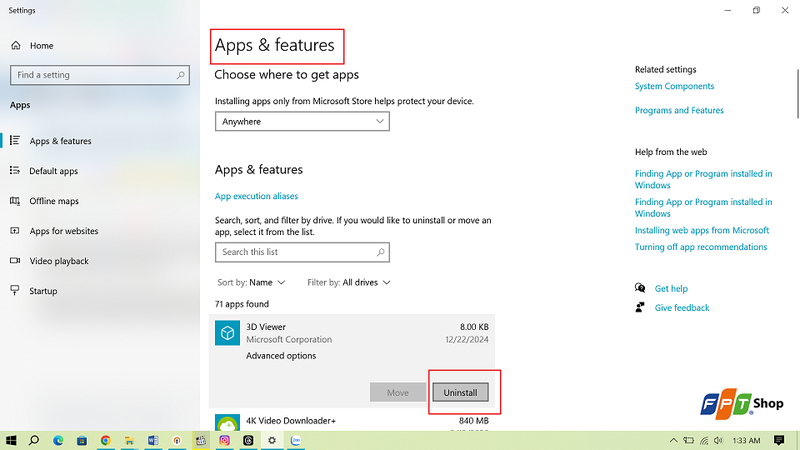The width and height of the screenshot is (800, 450).
Task: Click the Get help chat icon
Action: point(640,288)
